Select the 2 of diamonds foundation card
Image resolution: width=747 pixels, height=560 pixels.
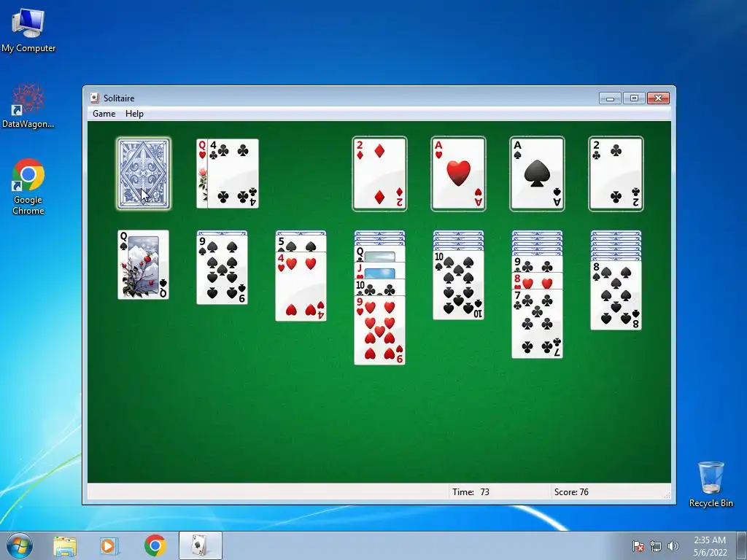tap(379, 174)
